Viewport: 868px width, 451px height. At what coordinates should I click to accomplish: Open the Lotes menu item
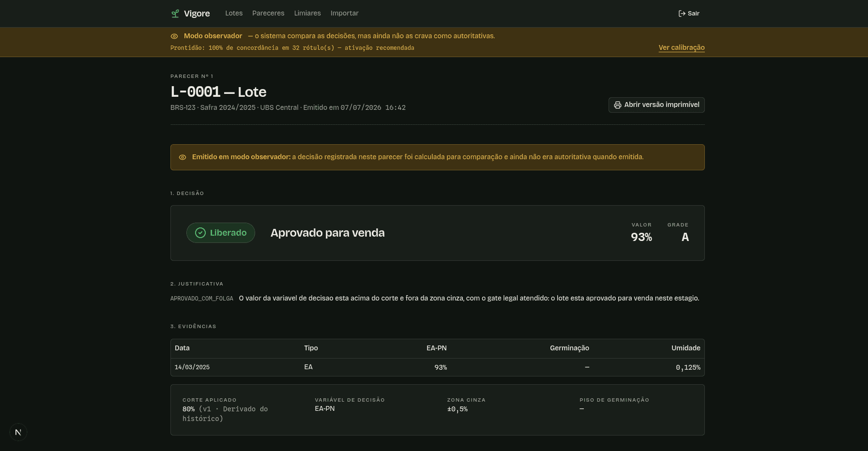pyautogui.click(x=234, y=14)
